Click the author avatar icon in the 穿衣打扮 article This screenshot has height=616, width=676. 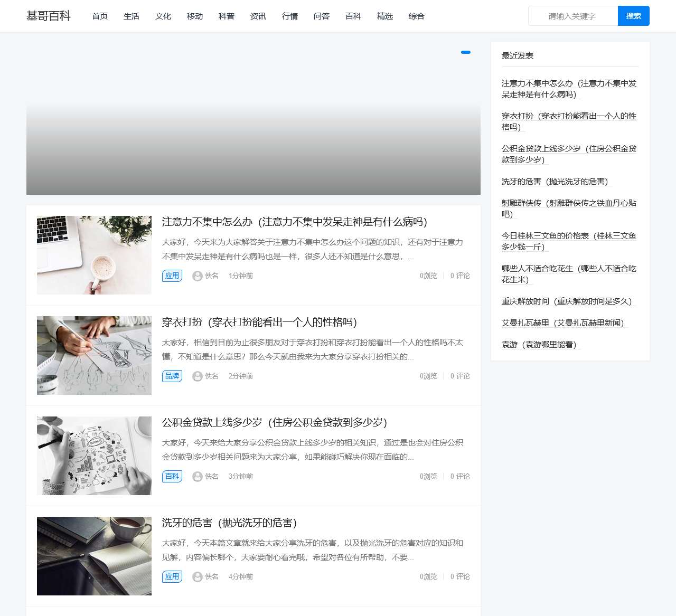[198, 376]
